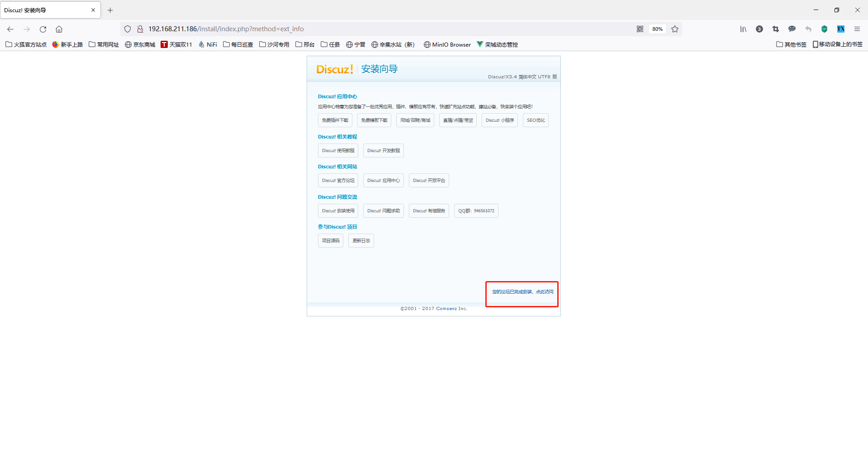Click the Discuz! 小程序 button
The image size is (868, 473).
coord(500,120)
